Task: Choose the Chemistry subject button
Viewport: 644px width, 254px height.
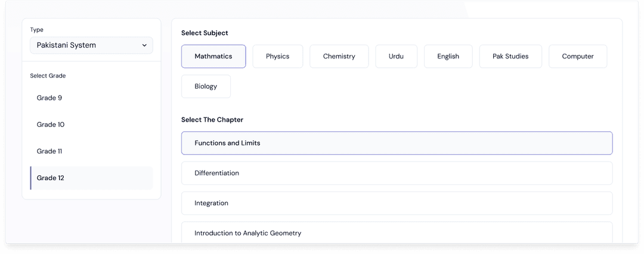Action: 339,57
